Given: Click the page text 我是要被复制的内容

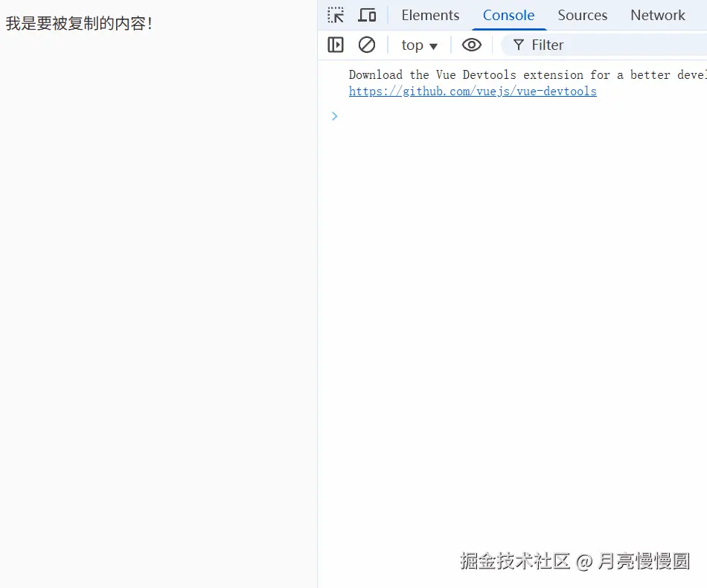Looking at the screenshot, I should coord(77,23).
